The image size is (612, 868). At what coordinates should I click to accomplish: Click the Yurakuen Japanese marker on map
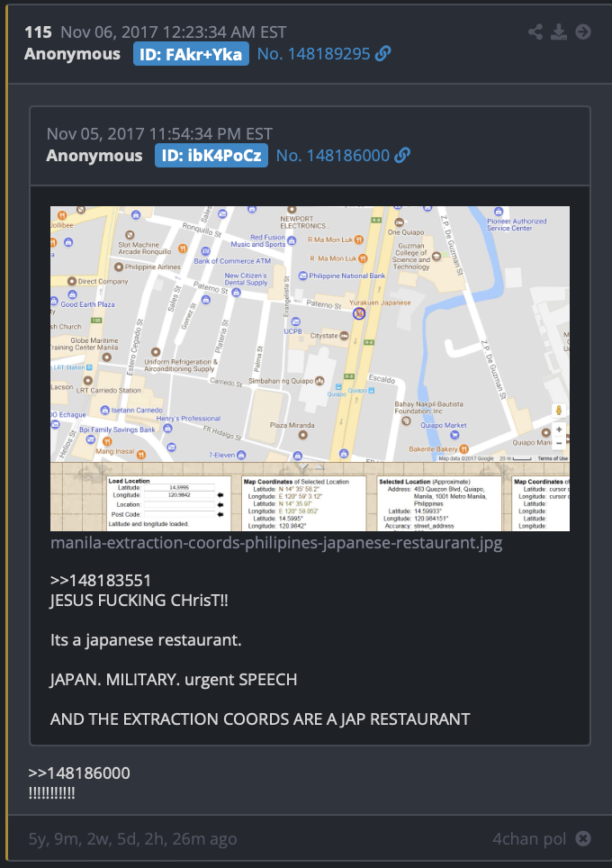tap(359, 313)
